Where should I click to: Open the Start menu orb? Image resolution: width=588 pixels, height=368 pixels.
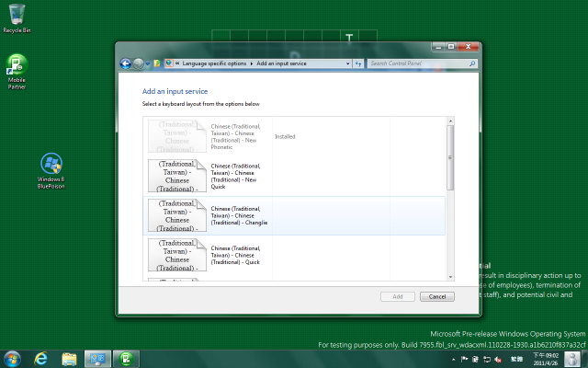(x=12, y=360)
